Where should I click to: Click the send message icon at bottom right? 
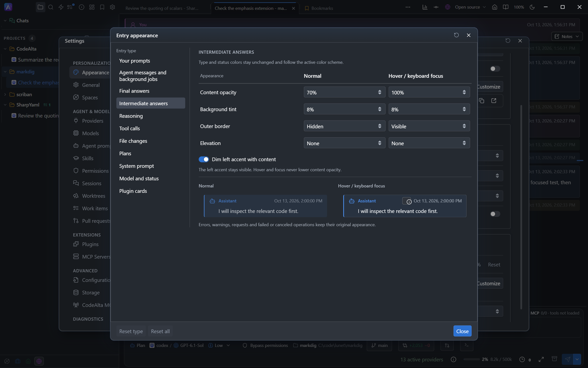[x=567, y=359]
